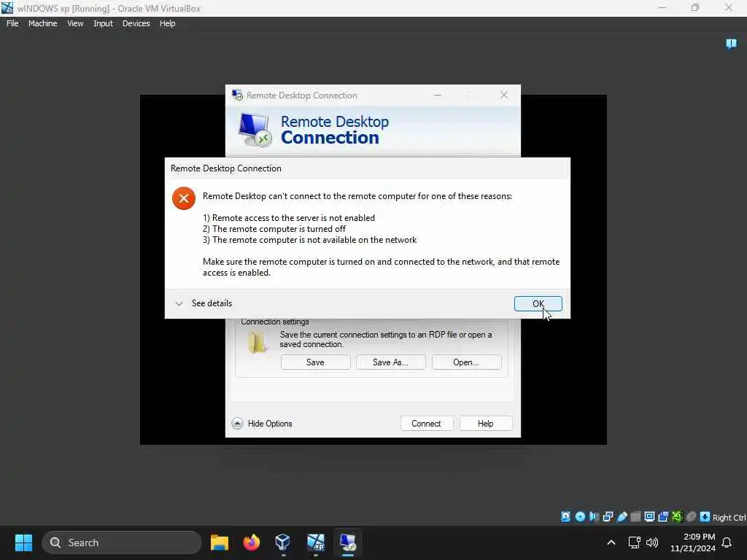Click the Connect button
The width and height of the screenshot is (747, 560).
coord(426,424)
